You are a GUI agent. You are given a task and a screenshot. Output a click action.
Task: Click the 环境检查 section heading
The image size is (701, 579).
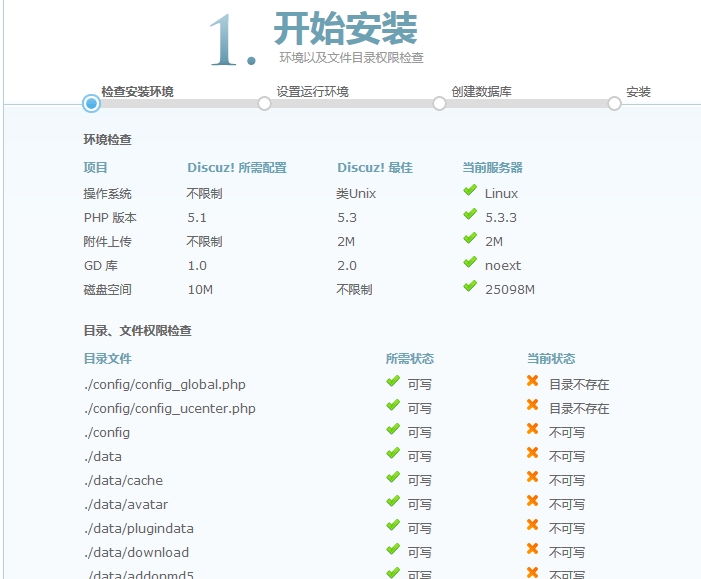107,140
